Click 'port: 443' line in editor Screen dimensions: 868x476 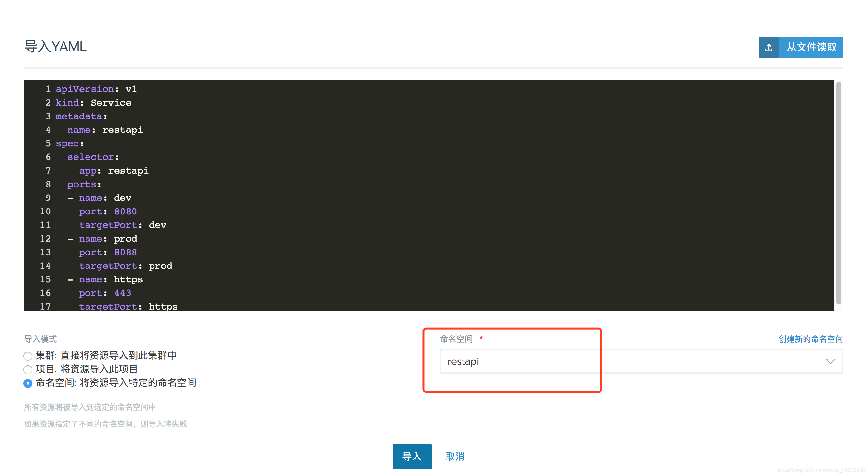pyautogui.click(x=105, y=293)
